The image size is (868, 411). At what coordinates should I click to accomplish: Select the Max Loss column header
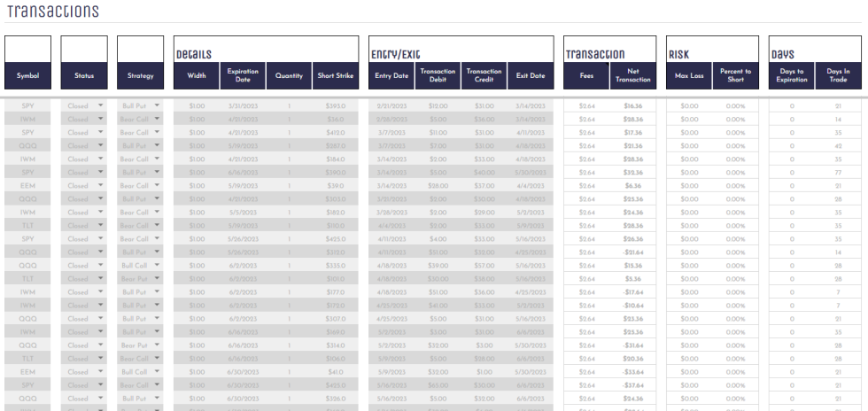(x=689, y=76)
